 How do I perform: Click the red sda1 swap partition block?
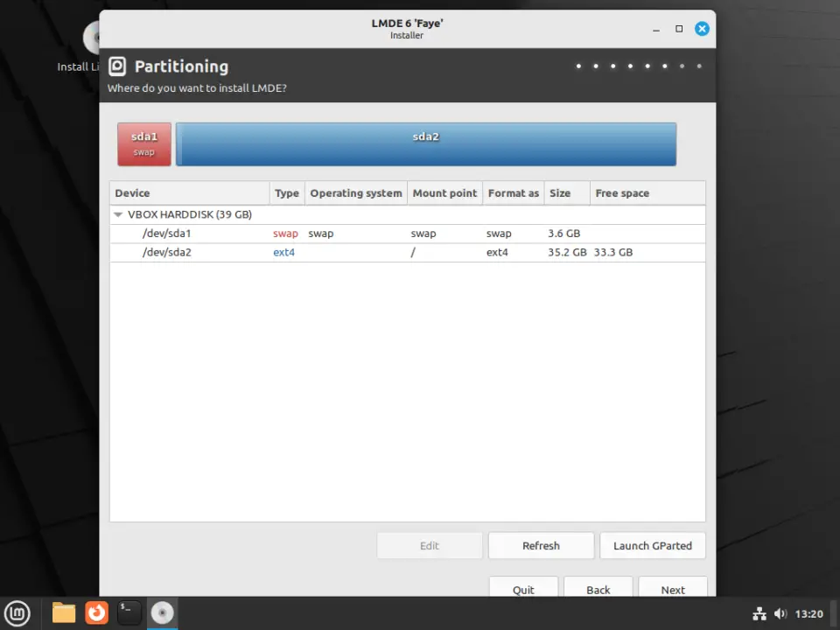click(143, 143)
